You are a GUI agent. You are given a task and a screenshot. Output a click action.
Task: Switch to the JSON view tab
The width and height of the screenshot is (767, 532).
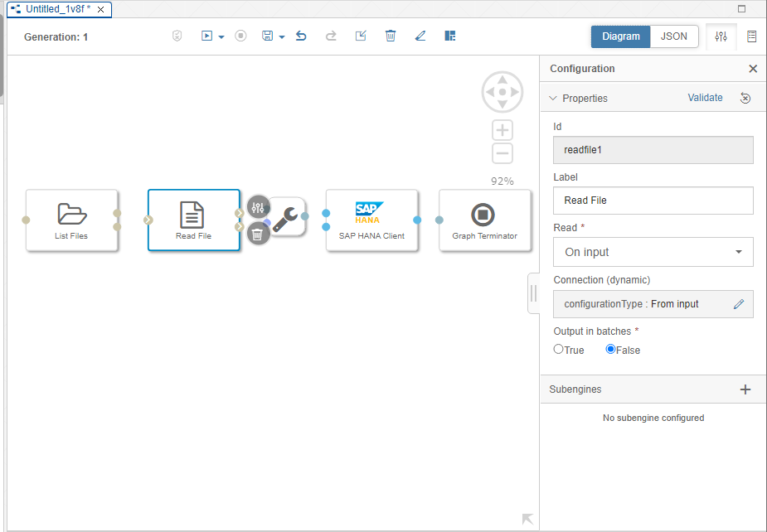(x=674, y=36)
